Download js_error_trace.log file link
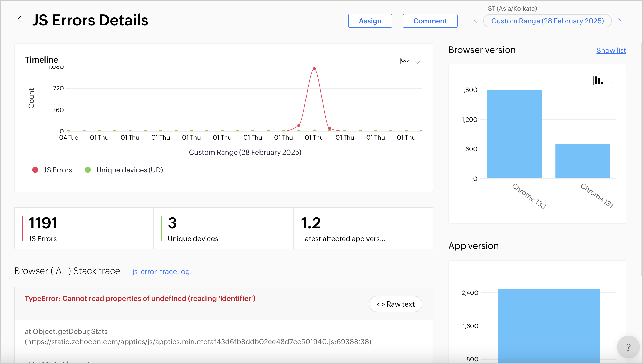Viewport: 643px width, 364px height. click(x=161, y=271)
